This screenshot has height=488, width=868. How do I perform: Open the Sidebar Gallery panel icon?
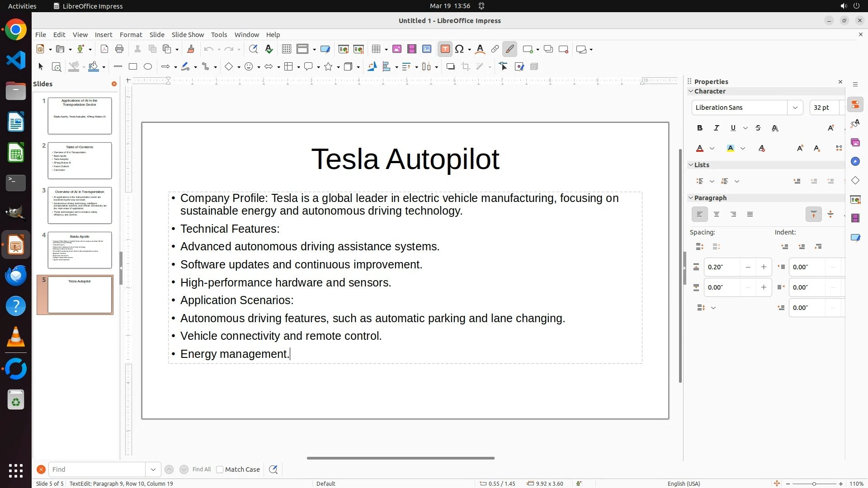tap(855, 143)
